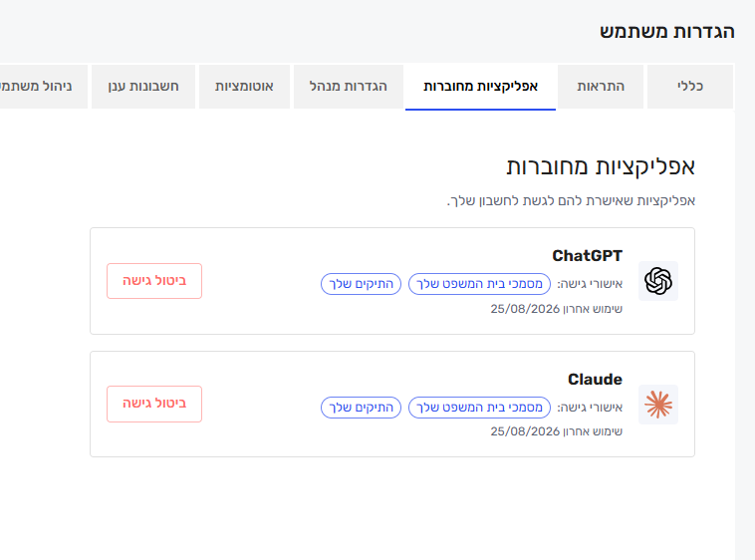Click ChatGPT's מסמכי בית המשפט שלך permission tag
Image resolution: width=755 pixels, height=560 pixels.
coord(479,284)
